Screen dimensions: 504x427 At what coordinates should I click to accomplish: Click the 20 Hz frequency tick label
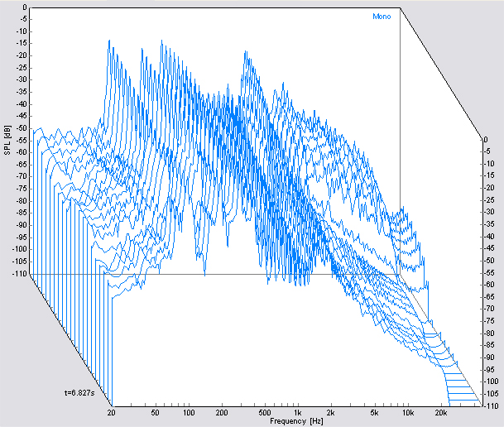pos(111,413)
